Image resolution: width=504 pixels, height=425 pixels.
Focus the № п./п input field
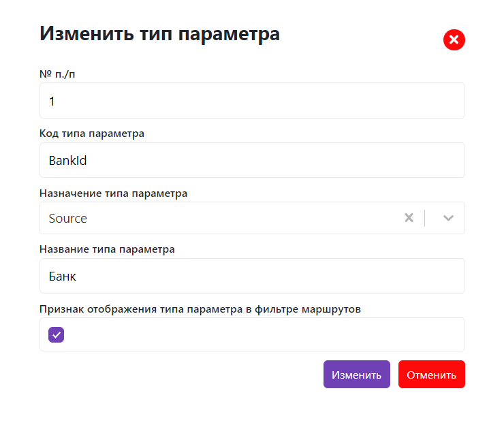coord(252,101)
